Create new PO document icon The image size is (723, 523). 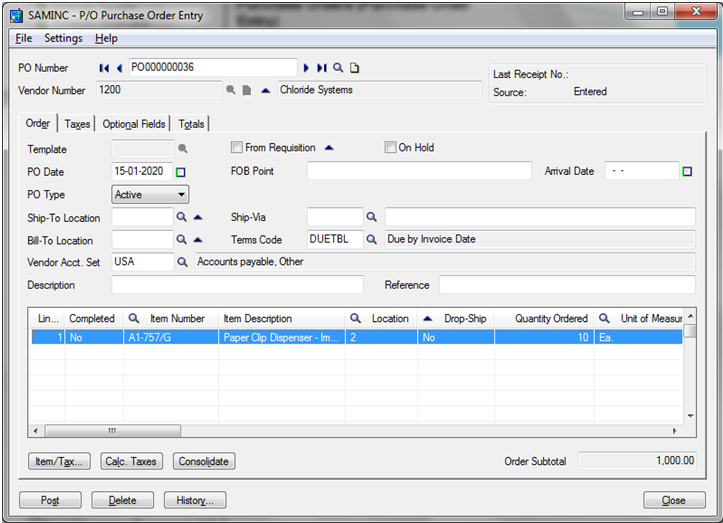pyautogui.click(x=354, y=68)
